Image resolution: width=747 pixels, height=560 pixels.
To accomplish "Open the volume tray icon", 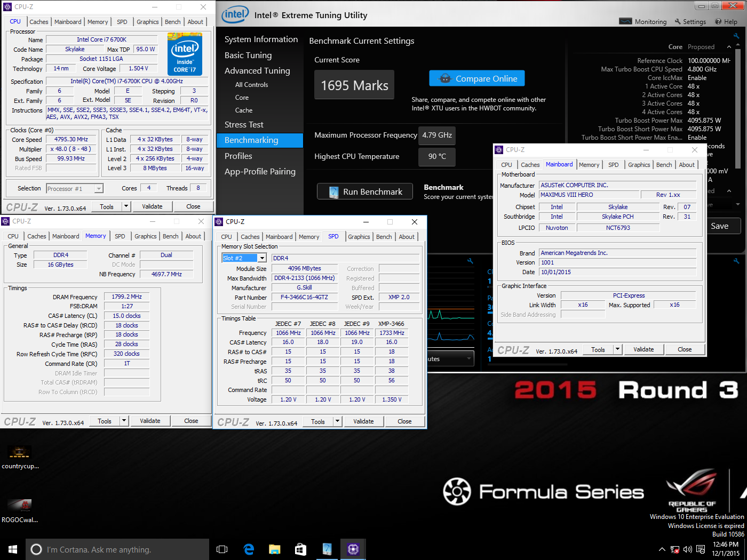I will (x=688, y=549).
